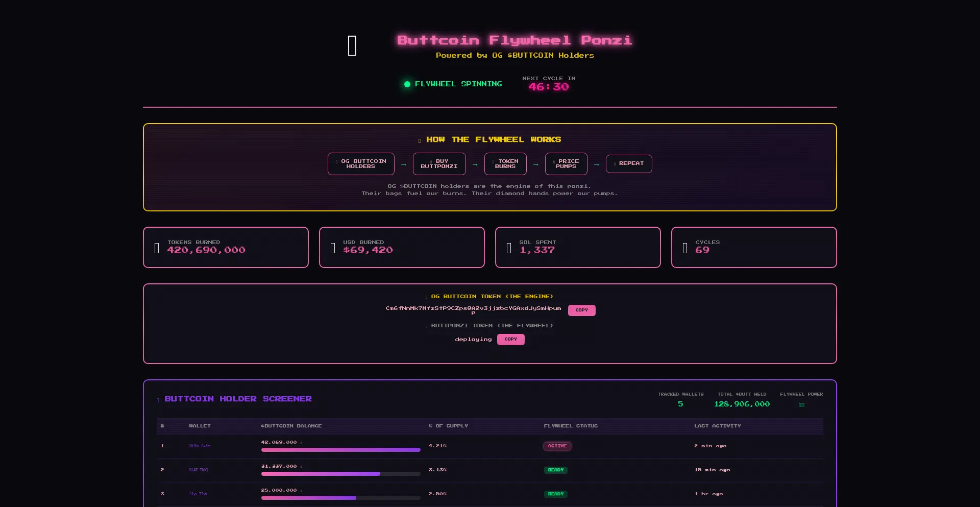This screenshot has width=980, height=507.
Task: Click the Flywheel Power battery indicator
Action: 802,405
